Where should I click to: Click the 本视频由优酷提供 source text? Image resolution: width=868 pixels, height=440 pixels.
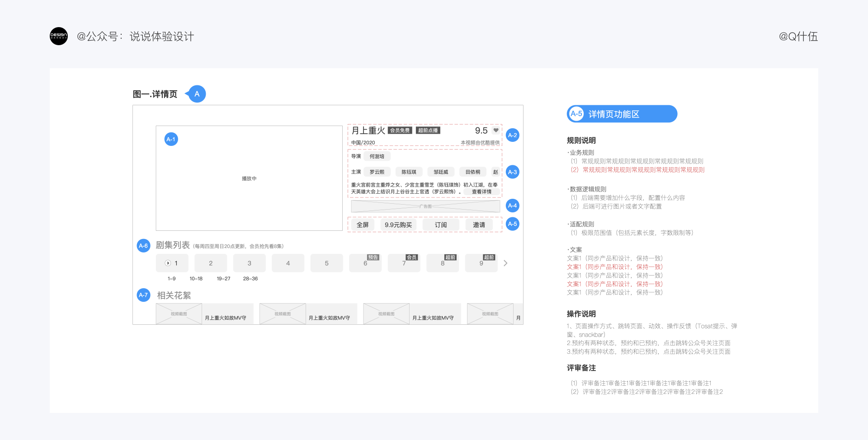tap(480, 143)
